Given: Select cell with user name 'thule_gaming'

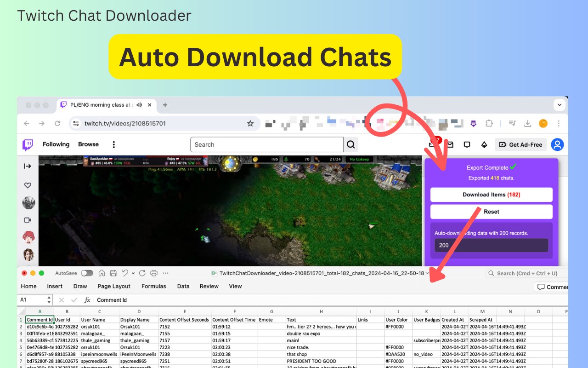Looking at the screenshot, I should click(x=99, y=340).
